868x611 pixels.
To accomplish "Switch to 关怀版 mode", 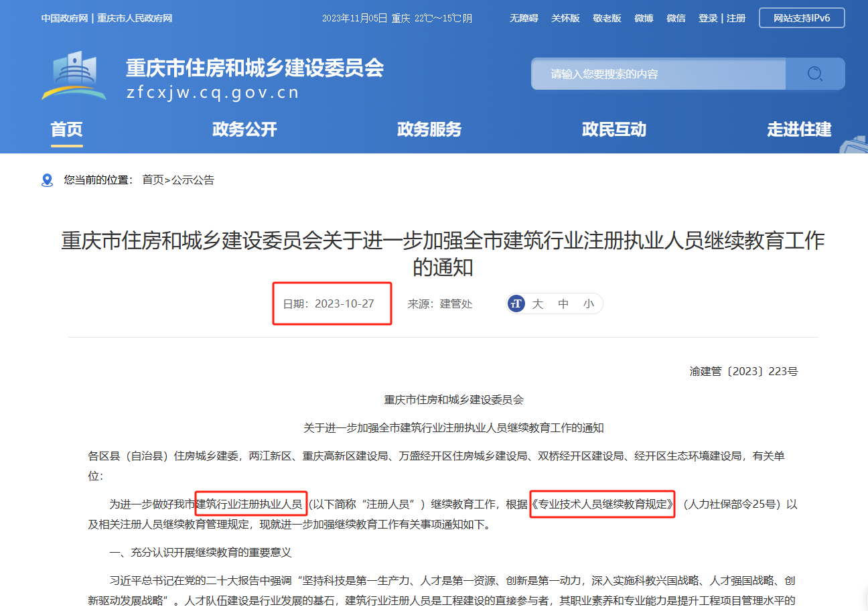I will 565,18.
